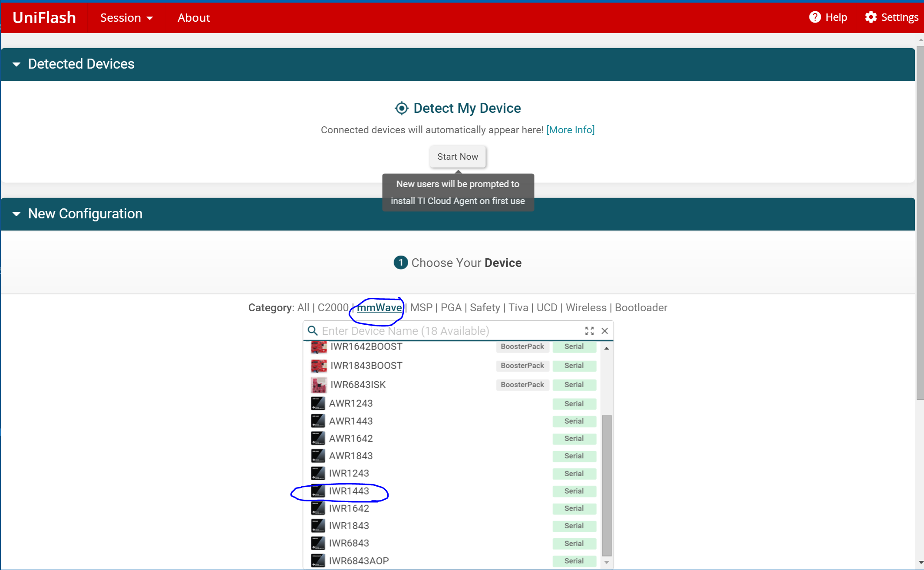Click the Enter Device Name search field
This screenshot has height=570, width=924.
coord(450,331)
